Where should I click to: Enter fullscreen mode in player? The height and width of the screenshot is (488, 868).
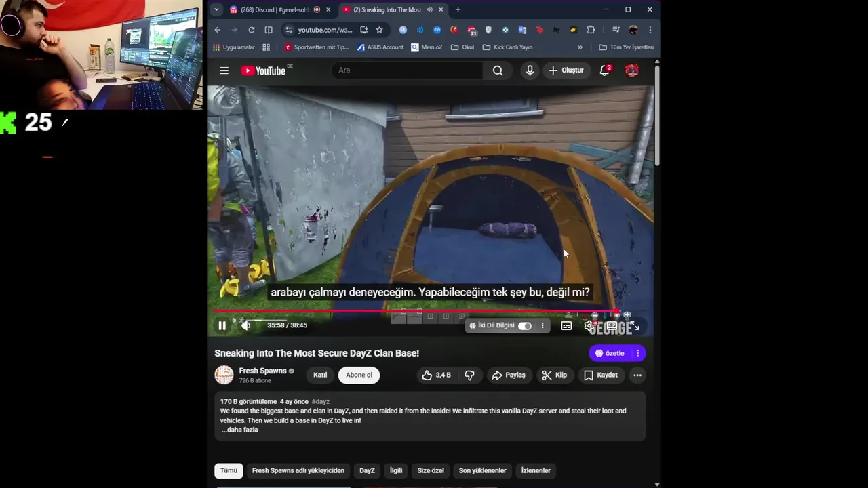pos(635,326)
